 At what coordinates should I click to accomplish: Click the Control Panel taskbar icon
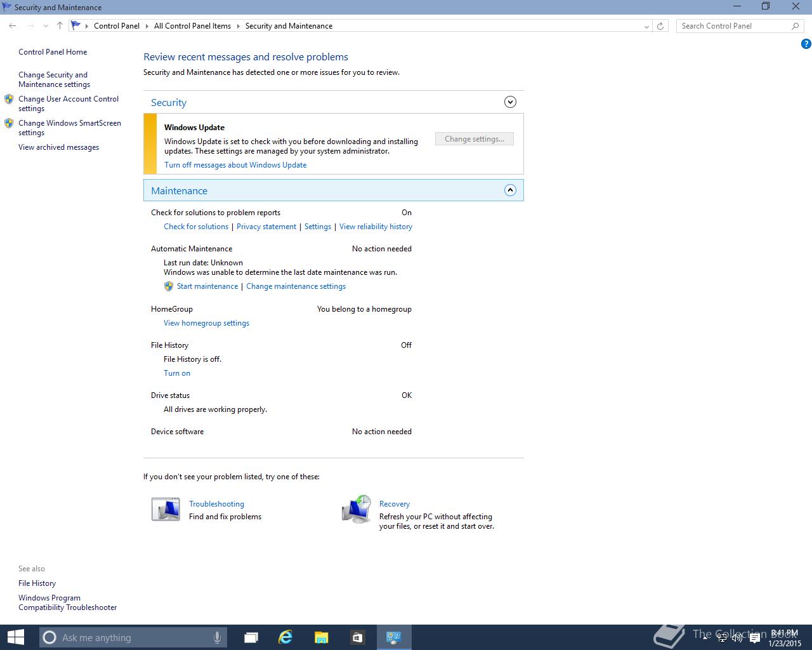click(x=394, y=637)
